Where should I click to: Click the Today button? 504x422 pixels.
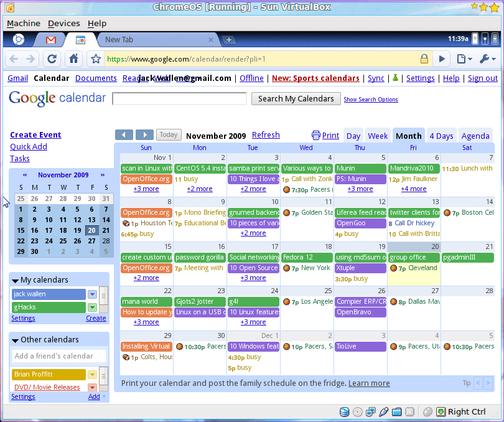pyautogui.click(x=169, y=134)
